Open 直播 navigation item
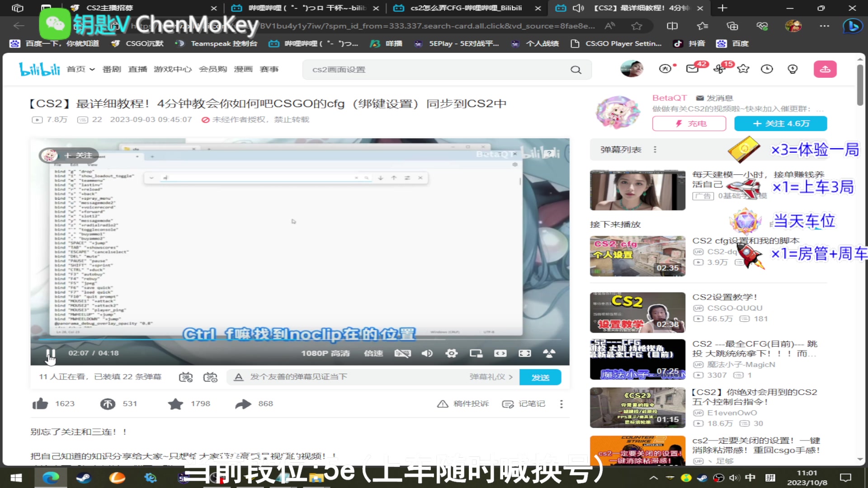 tap(137, 69)
